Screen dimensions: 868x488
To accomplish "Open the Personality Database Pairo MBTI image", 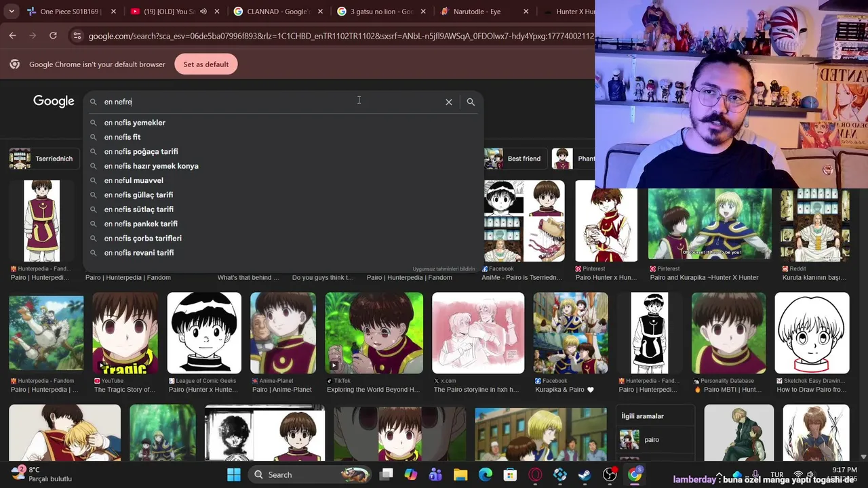I will click(728, 333).
